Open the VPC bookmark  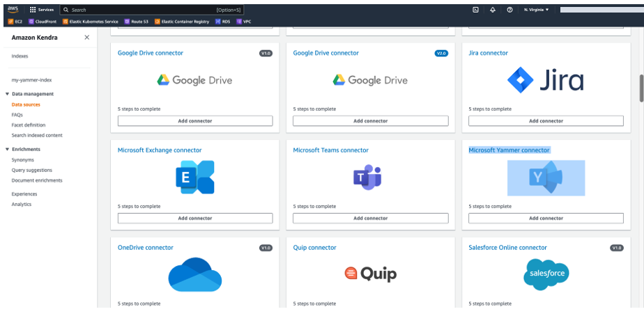[244, 22]
